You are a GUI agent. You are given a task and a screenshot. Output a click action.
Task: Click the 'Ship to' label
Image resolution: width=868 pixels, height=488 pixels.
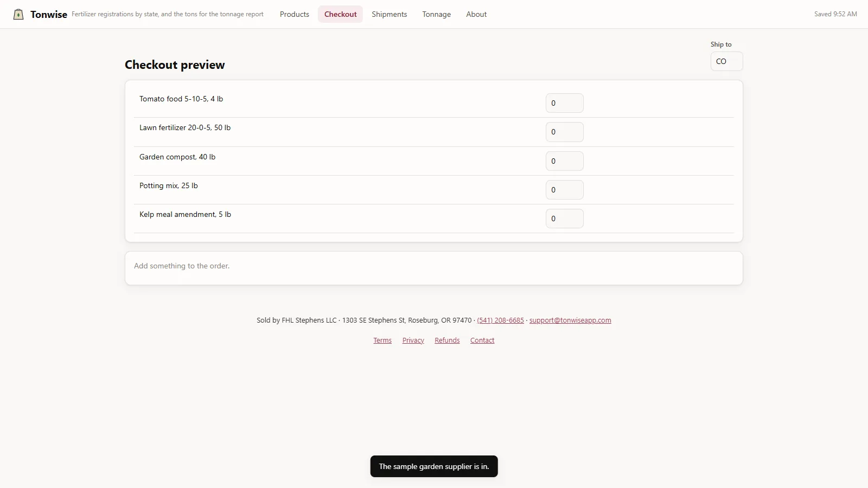point(721,44)
